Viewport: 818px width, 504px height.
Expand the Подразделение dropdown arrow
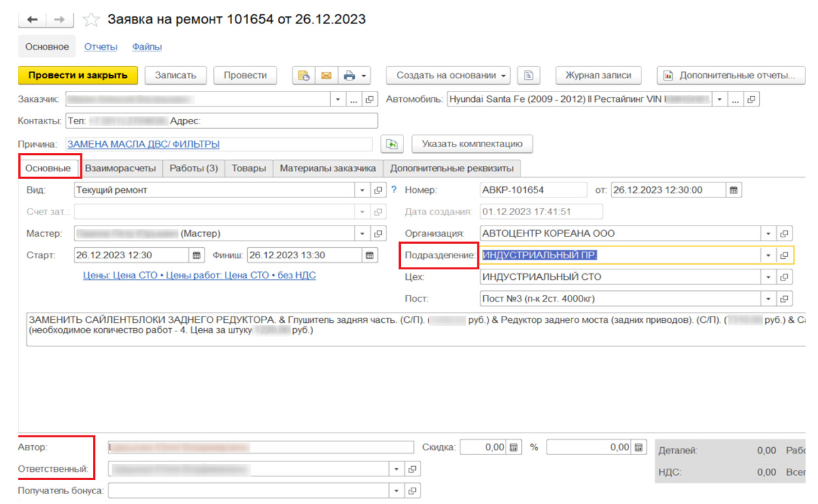pos(769,255)
